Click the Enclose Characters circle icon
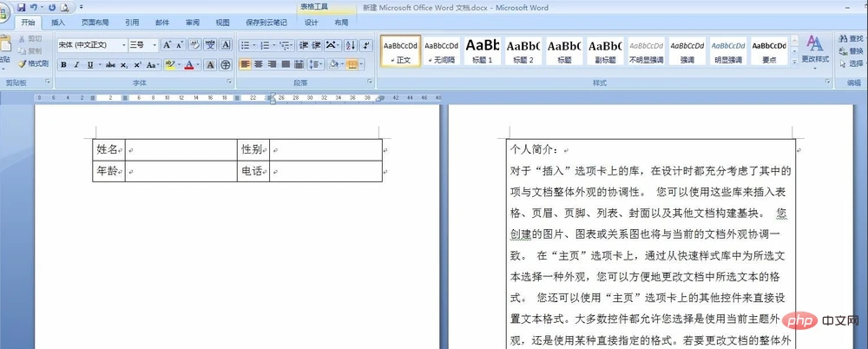The image size is (868, 349). [226, 65]
